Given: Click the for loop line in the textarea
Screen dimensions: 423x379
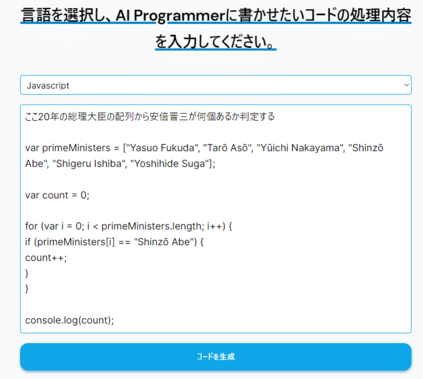Looking at the screenshot, I should (129, 226).
